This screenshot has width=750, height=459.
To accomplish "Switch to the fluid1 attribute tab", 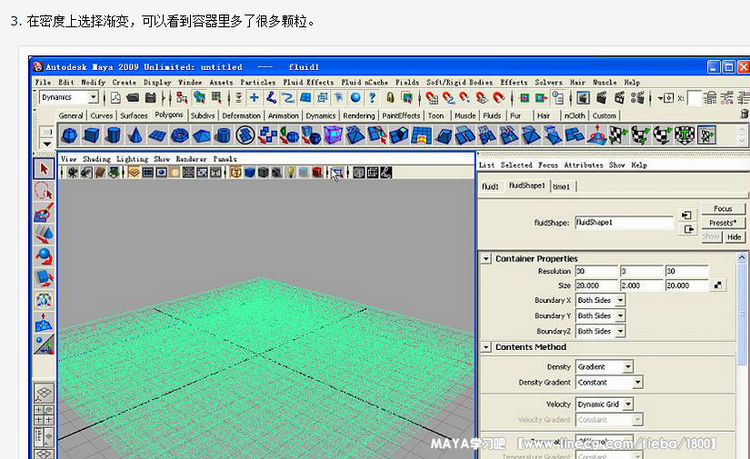I will [x=490, y=186].
